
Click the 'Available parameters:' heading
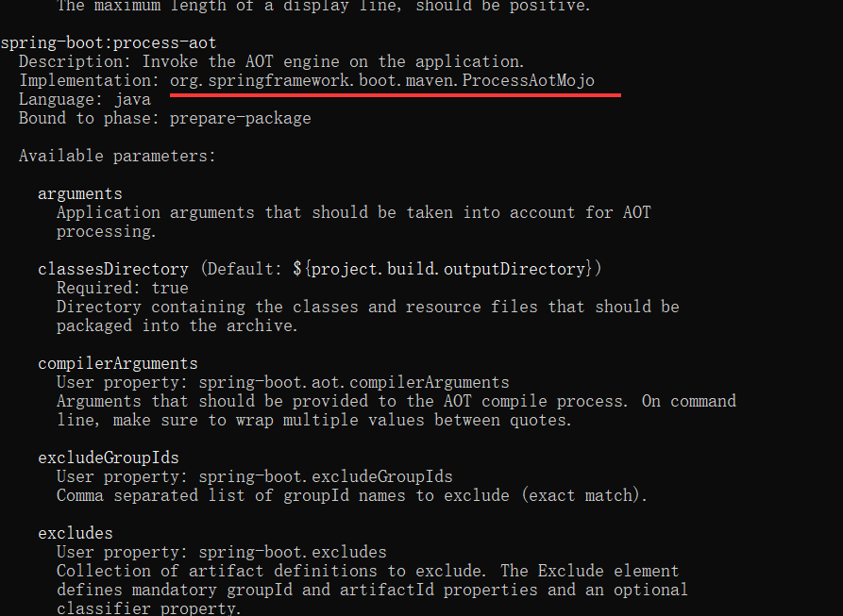[117, 157]
